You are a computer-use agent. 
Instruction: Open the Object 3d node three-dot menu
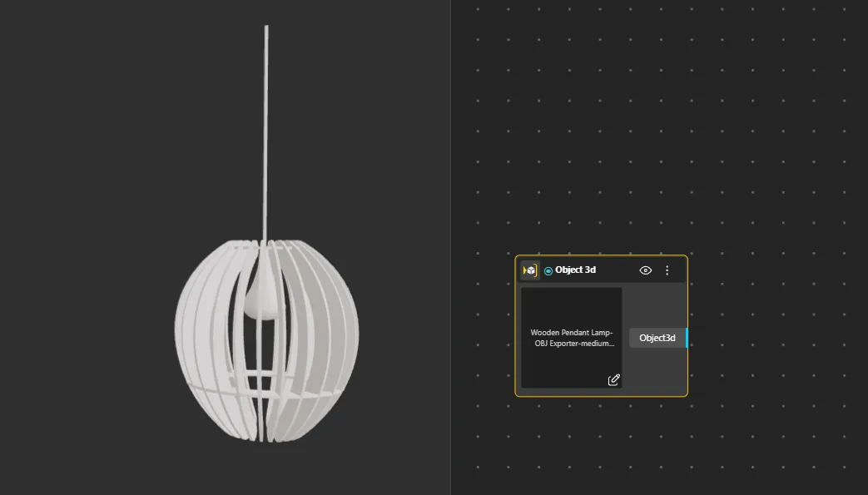click(x=667, y=270)
